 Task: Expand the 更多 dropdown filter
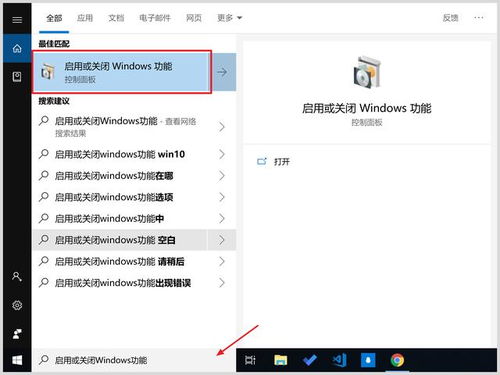(x=230, y=18)
